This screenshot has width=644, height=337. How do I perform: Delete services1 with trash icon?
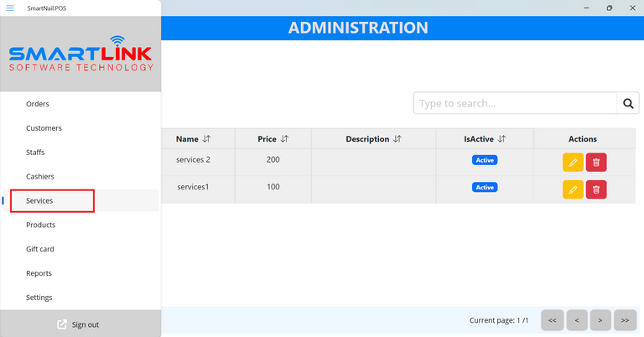click(596, 189)
